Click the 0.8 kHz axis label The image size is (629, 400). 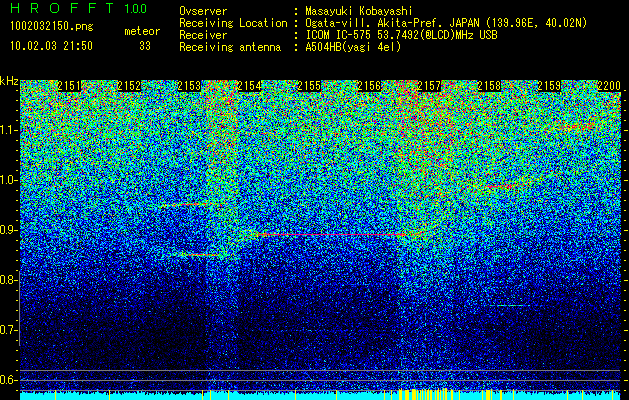coord(8,280)
